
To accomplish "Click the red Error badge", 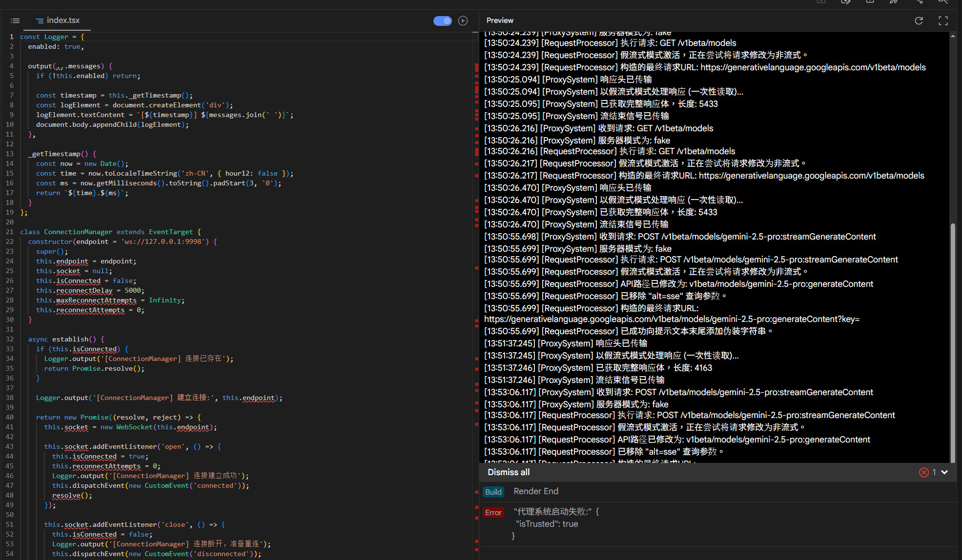I will (x=493, y=512).
